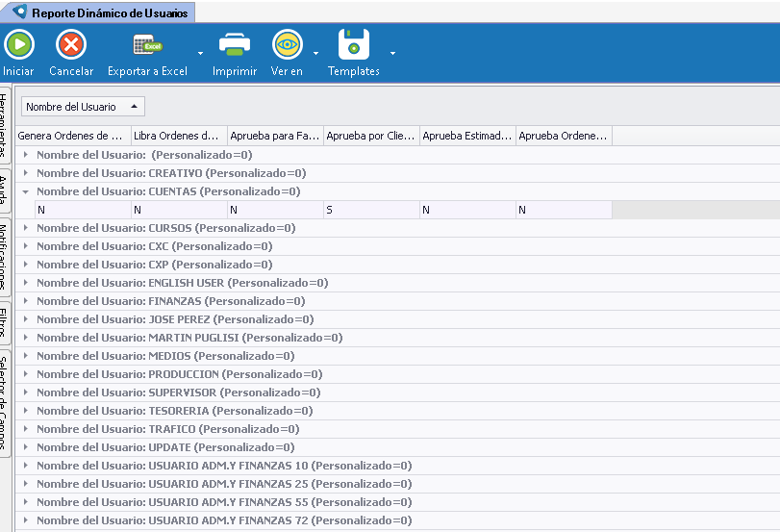Open the Notificaciones side tab

(x=6, y=257)
